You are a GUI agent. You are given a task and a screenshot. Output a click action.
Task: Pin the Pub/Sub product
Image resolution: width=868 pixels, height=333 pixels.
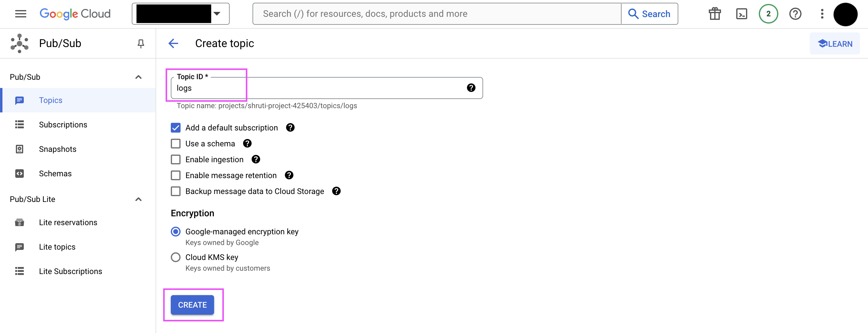point(141,43)
